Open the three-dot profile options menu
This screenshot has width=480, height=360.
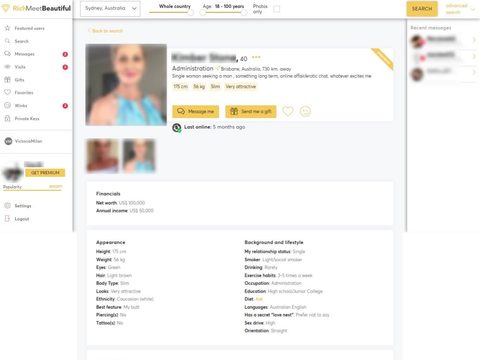coord(256,57)
